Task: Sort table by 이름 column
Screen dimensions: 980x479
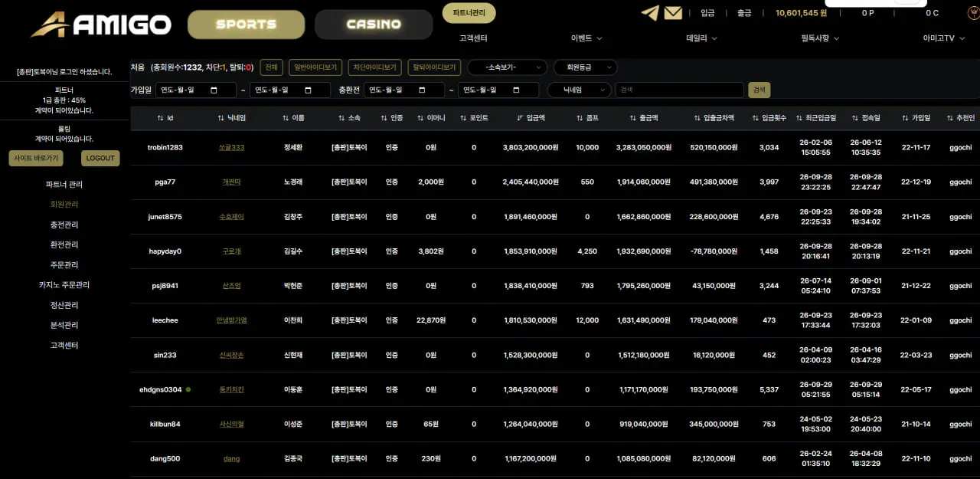Action: pyautogui.click(x=293, y=118)
